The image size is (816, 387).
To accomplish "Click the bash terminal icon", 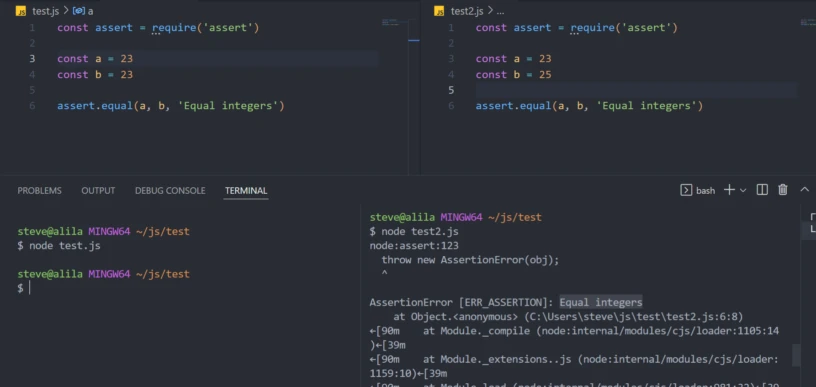I will 686,190.
